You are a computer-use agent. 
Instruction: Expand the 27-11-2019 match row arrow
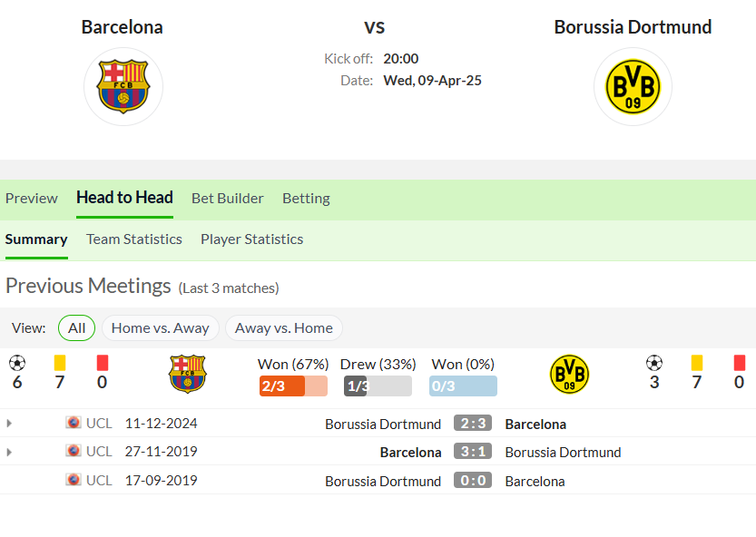tap(9, 452)
